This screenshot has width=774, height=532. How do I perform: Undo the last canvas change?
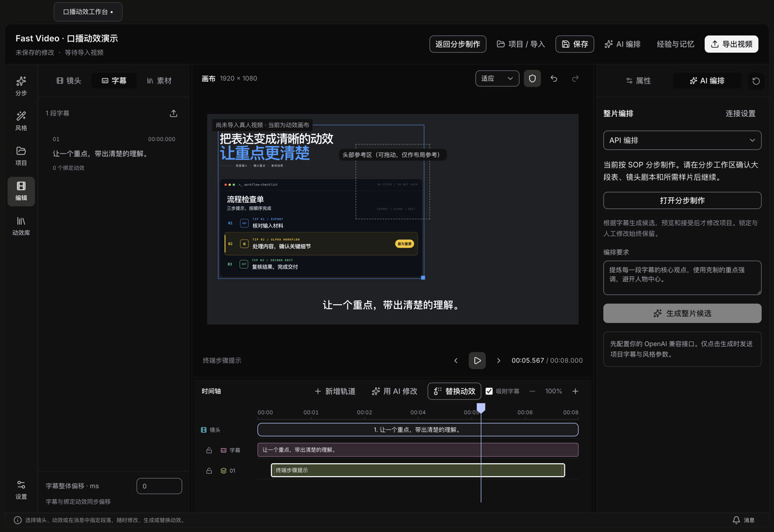[x=554, y=78]
